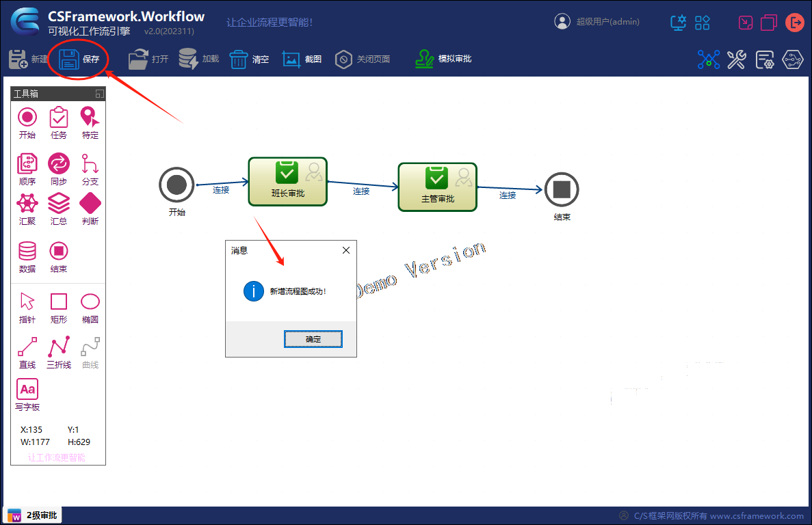The image size is (812, 525).
Task: Select the 数据 database tool
Action: pyautogui.click(x=27, y=257)
